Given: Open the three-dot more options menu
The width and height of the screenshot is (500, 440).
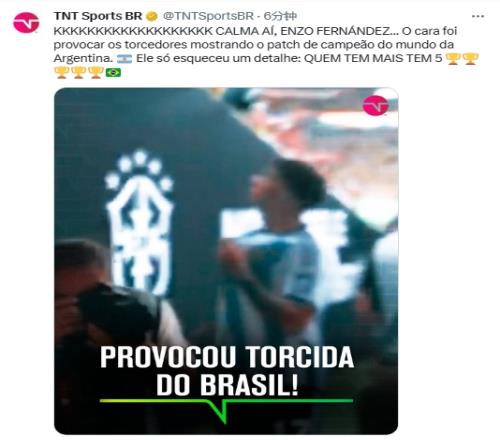Looking at the screenshot, I should (478, 16).
